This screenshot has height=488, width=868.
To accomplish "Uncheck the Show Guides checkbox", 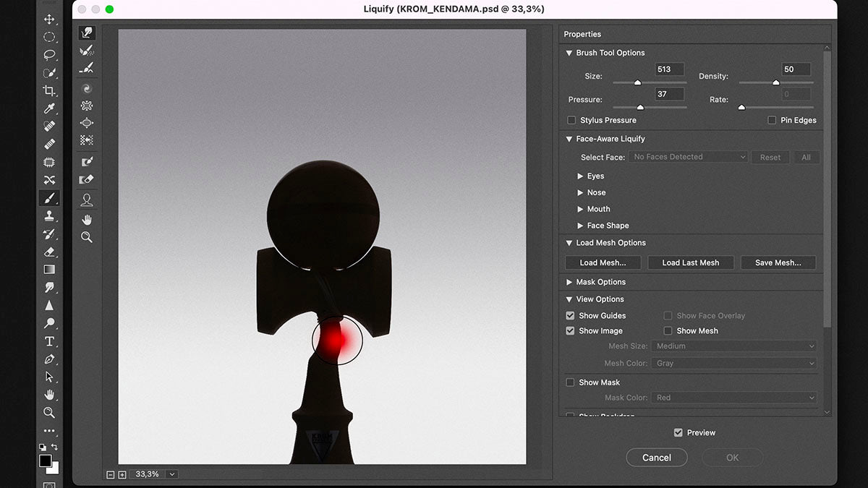I will click(x=570, y=316).
